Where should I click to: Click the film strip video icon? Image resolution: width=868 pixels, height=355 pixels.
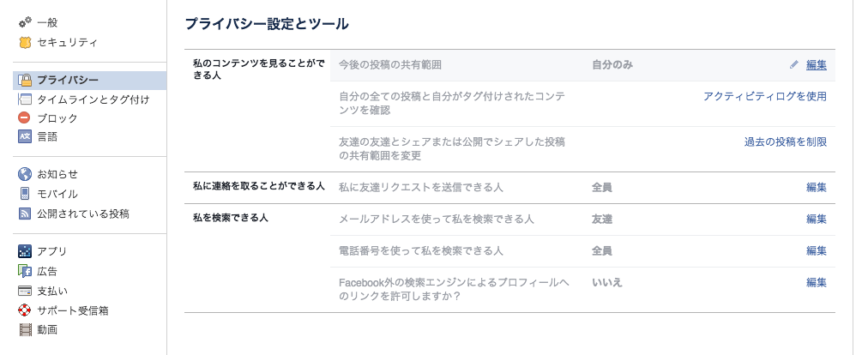(x=25, y=329)
